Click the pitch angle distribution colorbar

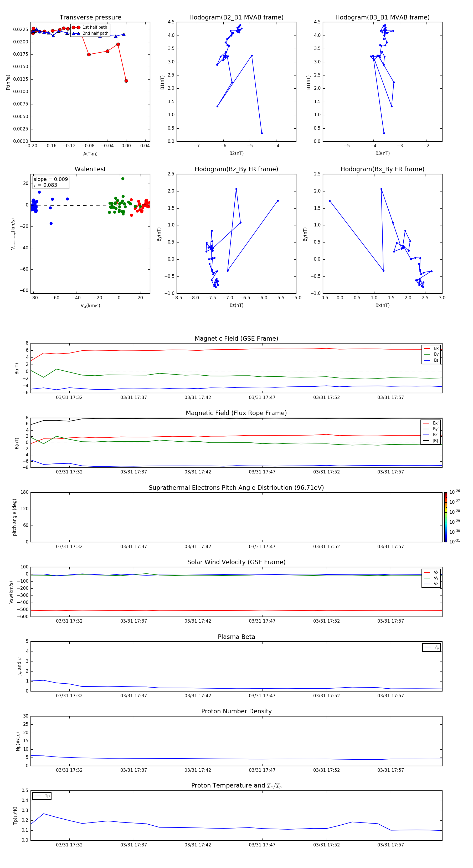445,517
